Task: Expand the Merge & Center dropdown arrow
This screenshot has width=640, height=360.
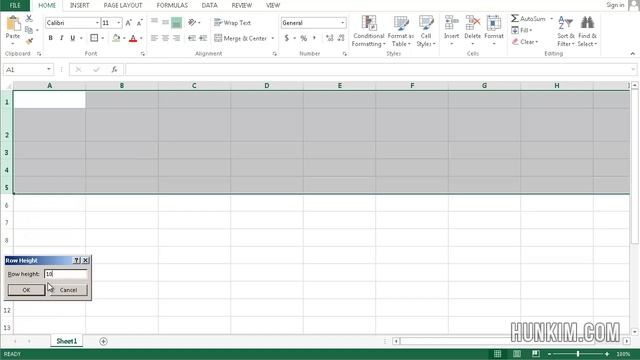Action: point(273,38)
